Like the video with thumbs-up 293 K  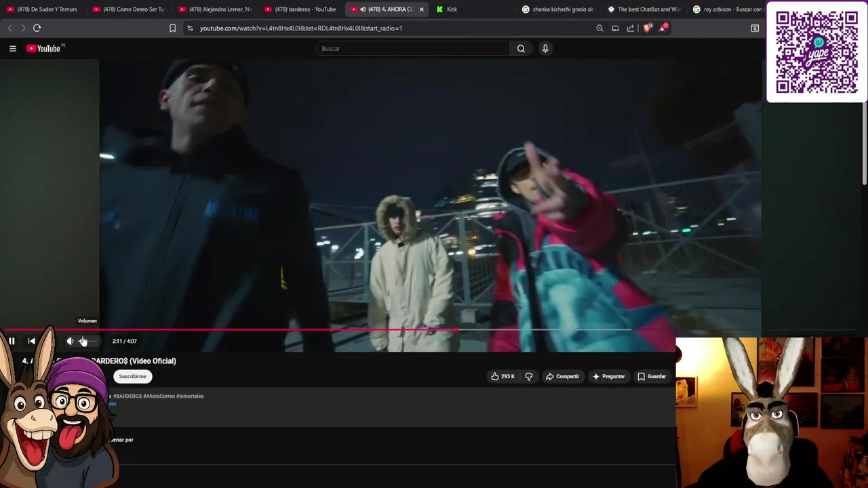(503, 376)
